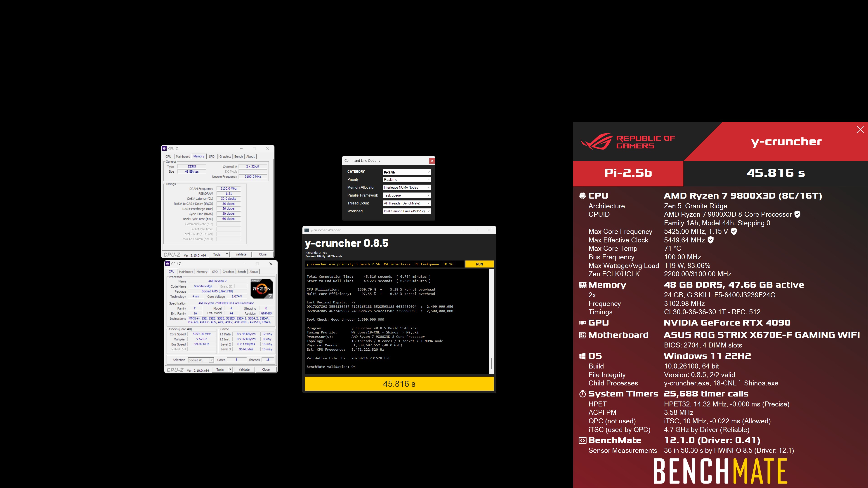Click Close button in lower CPU-Z window
The height and width of the screenshot is (488, 868).
[266, 369]
